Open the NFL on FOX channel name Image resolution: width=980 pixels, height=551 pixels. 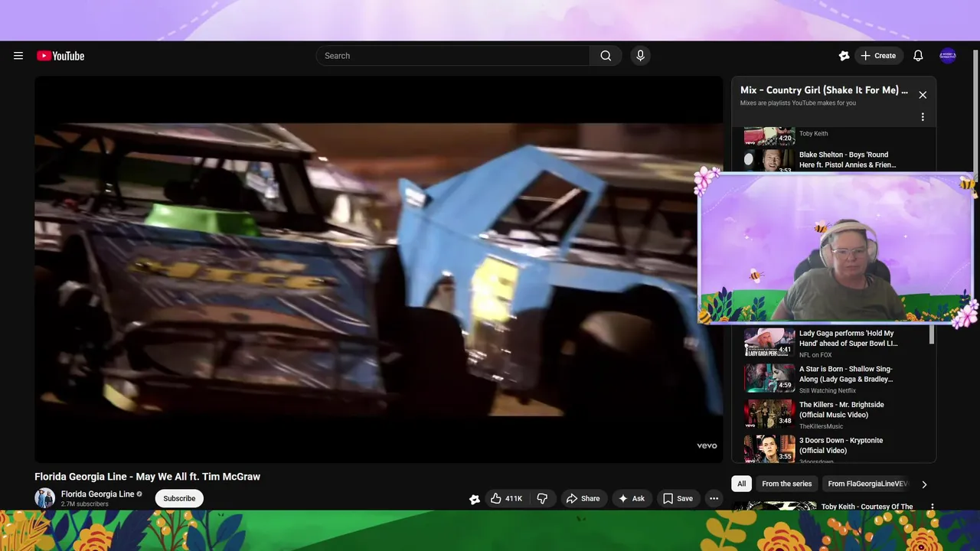click(815, 355)
